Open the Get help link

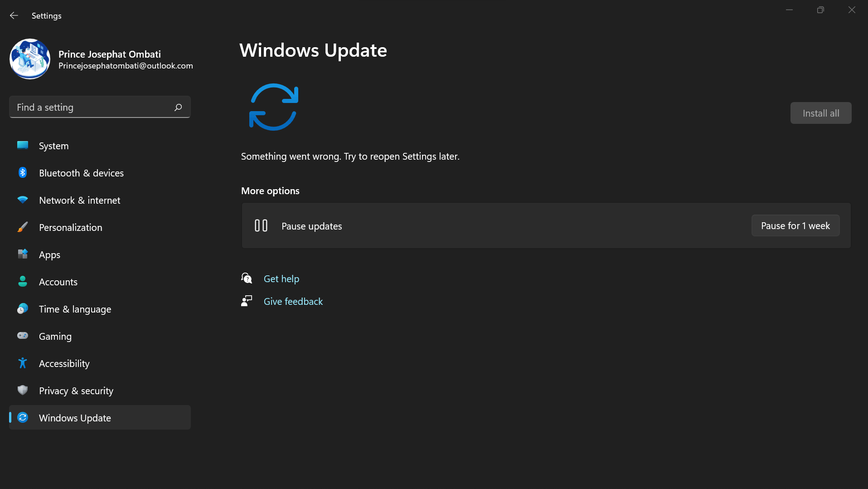pos(281,279)
